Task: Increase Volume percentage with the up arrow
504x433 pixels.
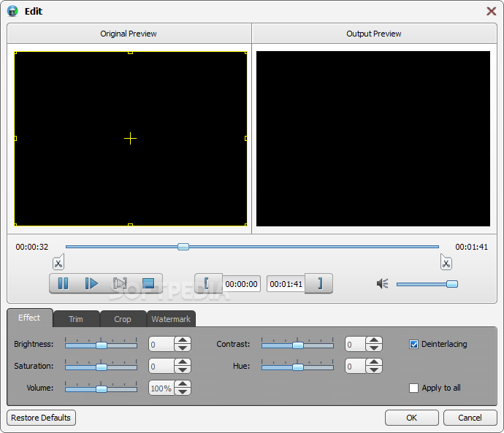Action: click(183, 384)
